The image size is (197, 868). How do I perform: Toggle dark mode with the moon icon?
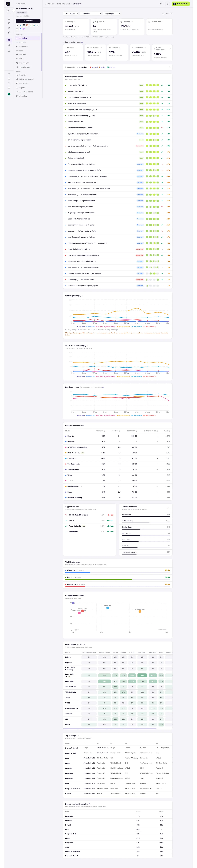167,4
